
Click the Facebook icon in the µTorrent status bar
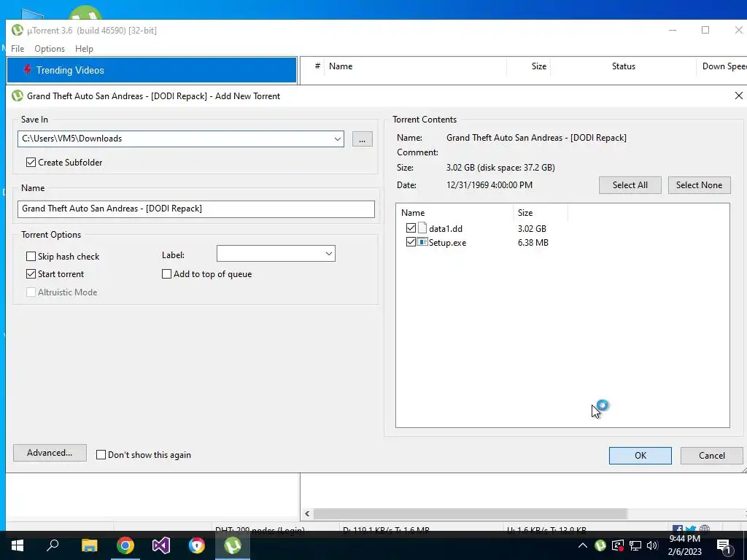tap(678, 529)
